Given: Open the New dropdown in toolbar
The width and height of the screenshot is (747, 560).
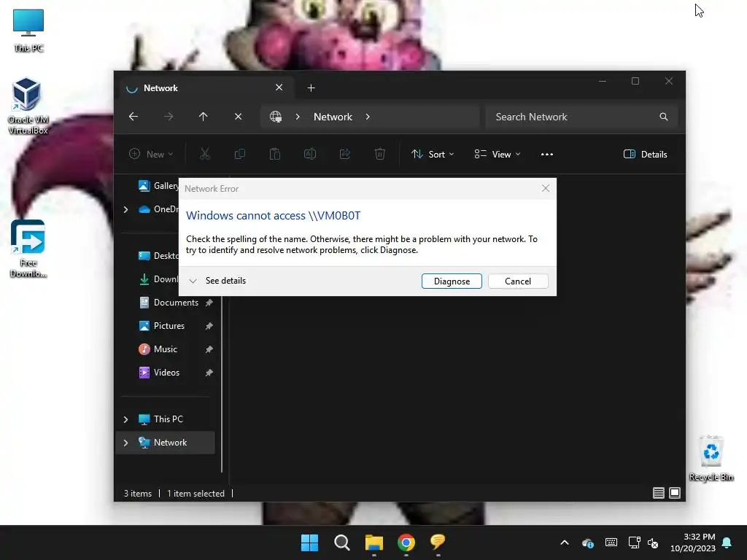Looking at the screenshot, I should [151, 155].
